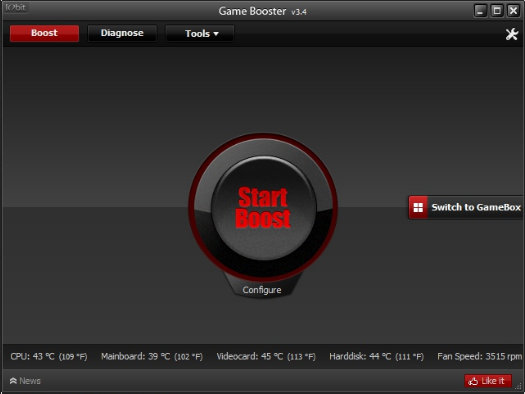Switch to GameBox
The image size is (525, 394).
pos(466,208)
